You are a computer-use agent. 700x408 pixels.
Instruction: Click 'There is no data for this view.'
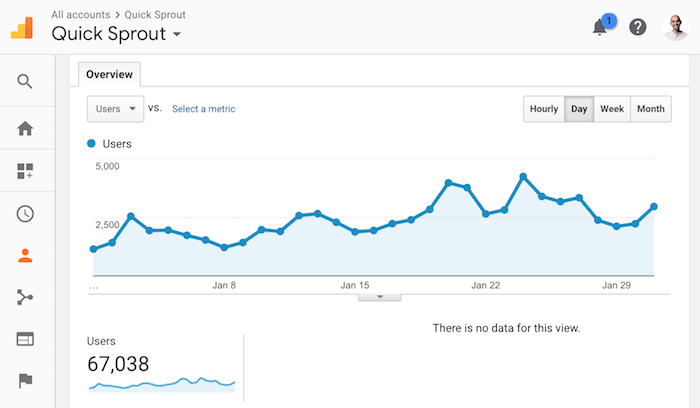click(x=506, y=328)
